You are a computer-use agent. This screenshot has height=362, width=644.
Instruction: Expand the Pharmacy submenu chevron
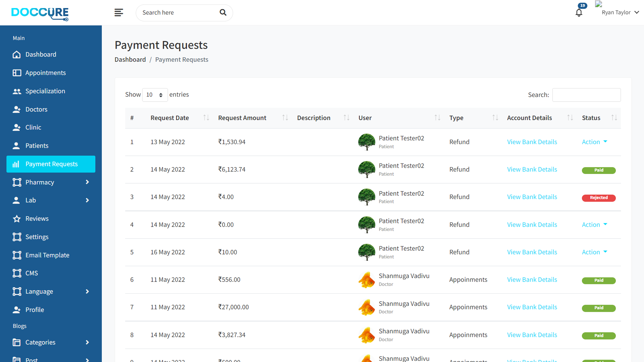tap(88, 182)
